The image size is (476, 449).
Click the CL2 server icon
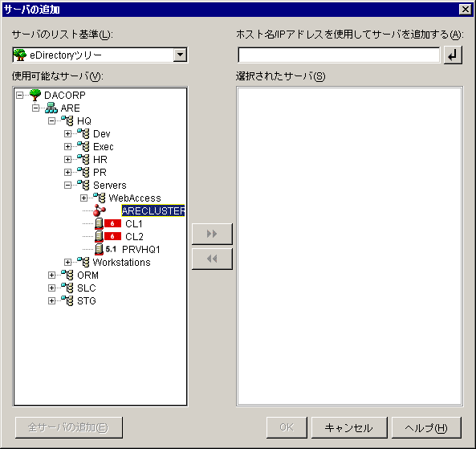(99, 236)
